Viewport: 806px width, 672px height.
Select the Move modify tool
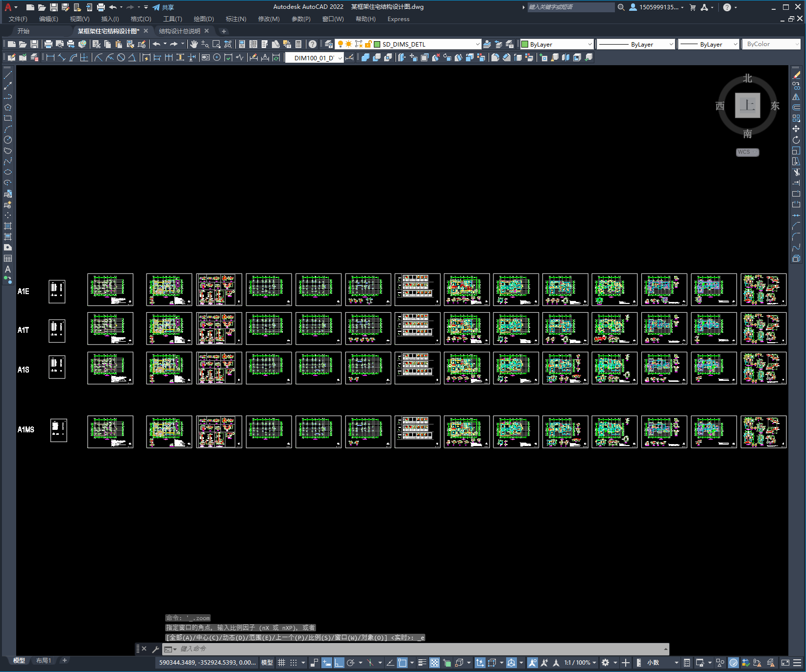coord(796,129)
